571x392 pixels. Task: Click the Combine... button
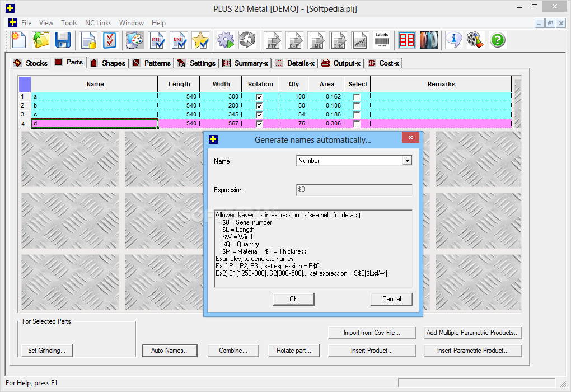[x=233, y=351]
